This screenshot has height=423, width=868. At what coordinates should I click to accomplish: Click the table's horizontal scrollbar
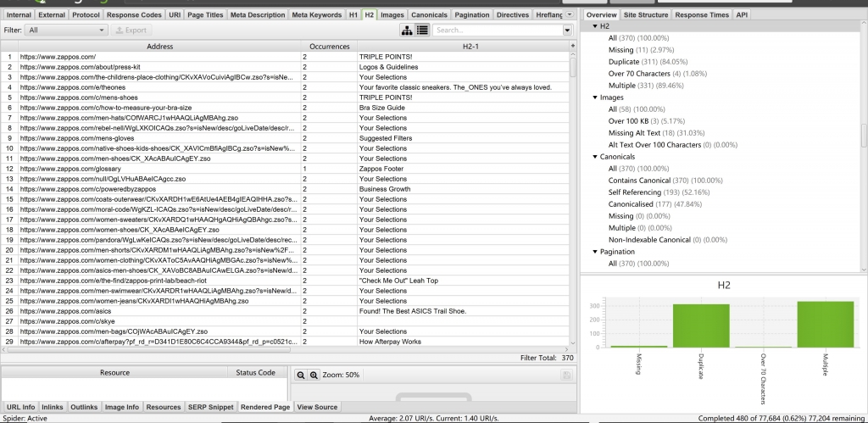149,349
